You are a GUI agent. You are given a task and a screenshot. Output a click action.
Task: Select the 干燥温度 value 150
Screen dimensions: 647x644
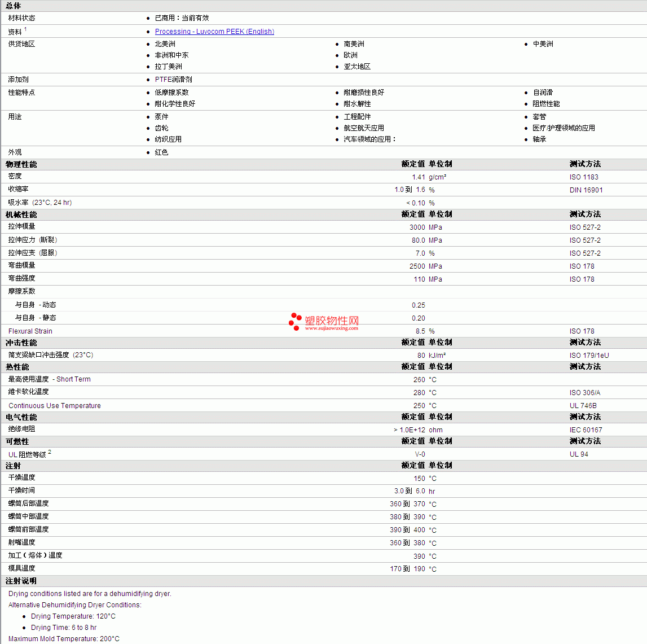pos(419,479)
